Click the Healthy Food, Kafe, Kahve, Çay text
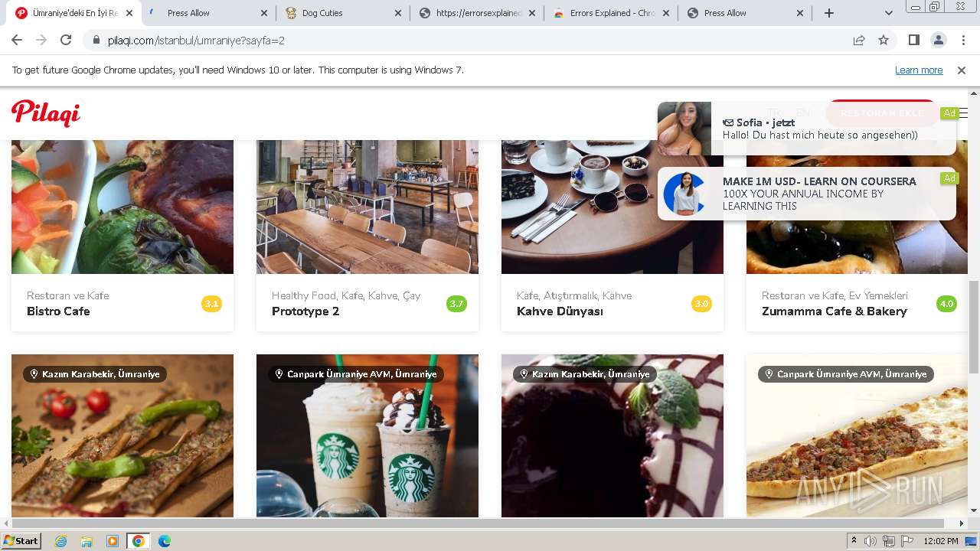 pyautogui.click(x=346, y=295)
